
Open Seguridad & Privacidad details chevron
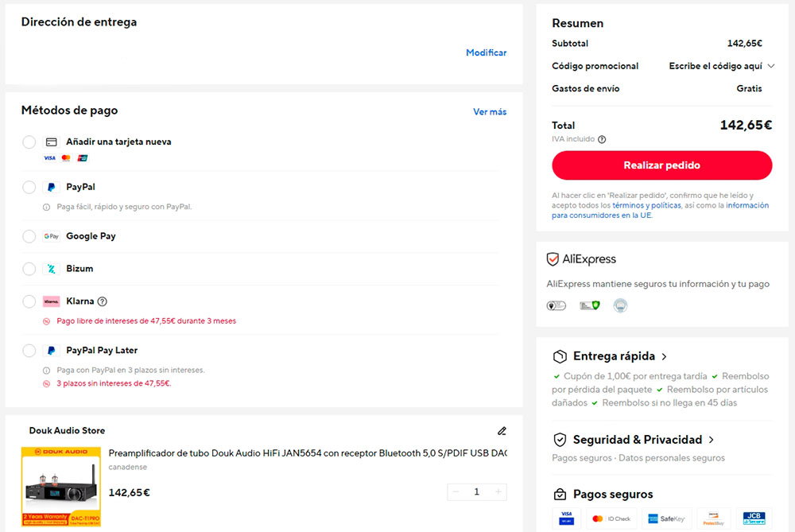(712, 440)
